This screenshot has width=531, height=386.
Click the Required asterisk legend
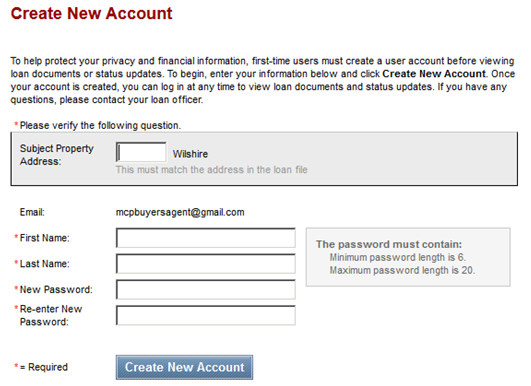click(x=41, y=367)
